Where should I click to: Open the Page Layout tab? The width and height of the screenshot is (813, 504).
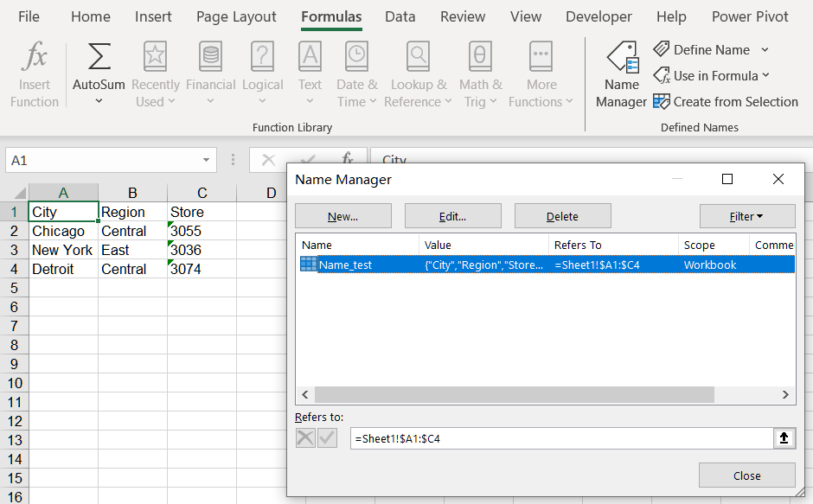pyautogui.click(x=236, y=17)
